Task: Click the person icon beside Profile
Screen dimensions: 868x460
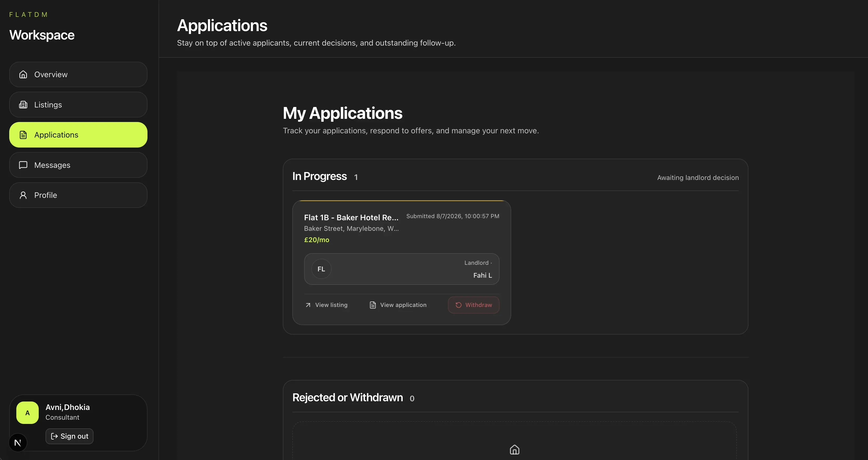Action: (x=23, y=195)
